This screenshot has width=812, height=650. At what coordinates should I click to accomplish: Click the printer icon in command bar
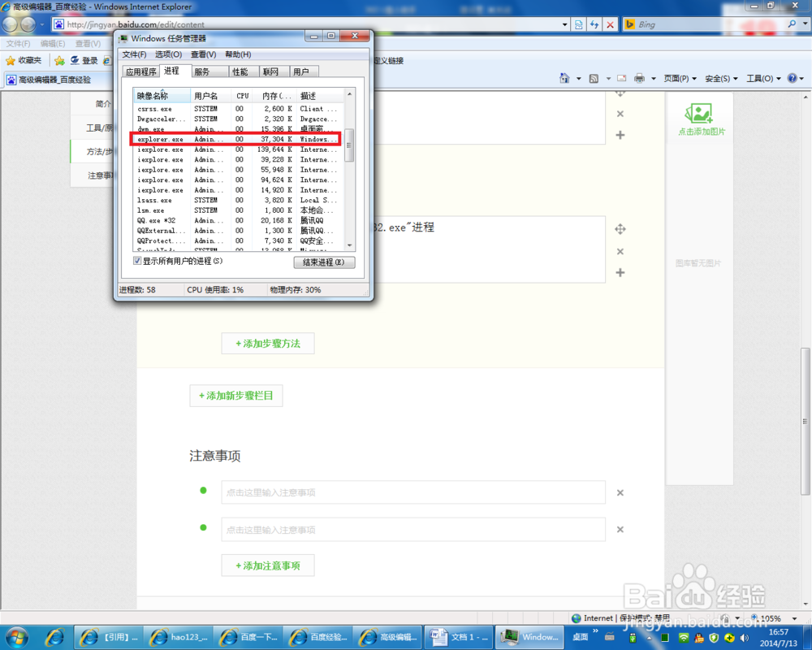click(x=640, y=78)
